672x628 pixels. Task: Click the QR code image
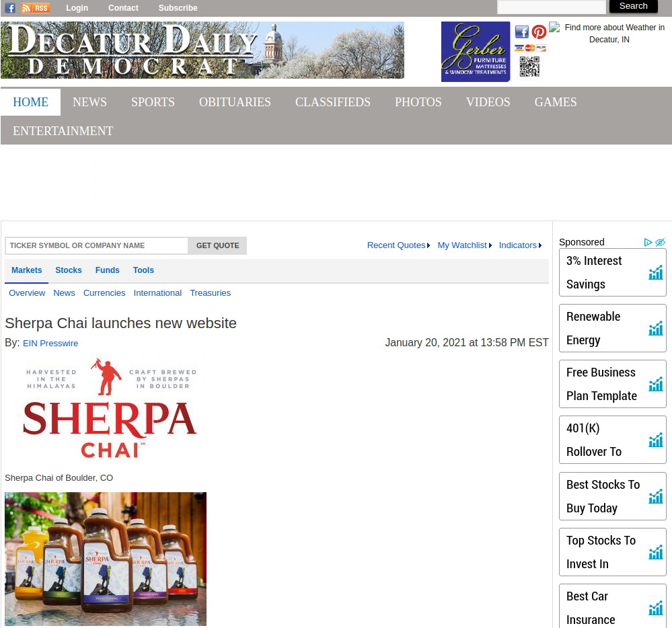coord(529,67)
